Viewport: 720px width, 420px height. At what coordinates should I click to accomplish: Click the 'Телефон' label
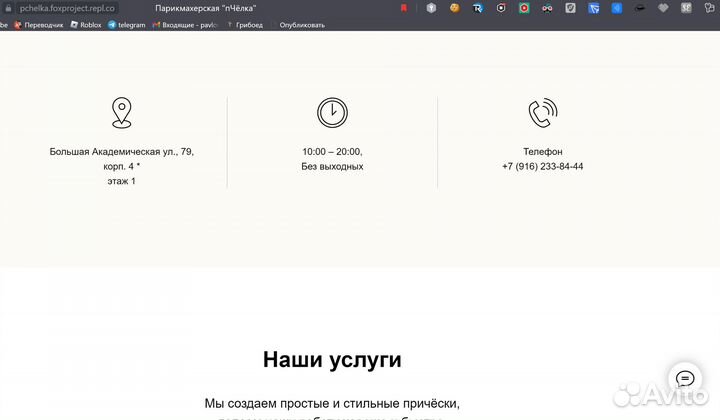(x=543, y=151)
